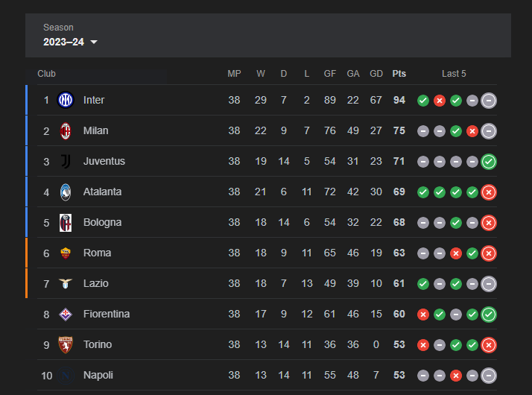
Task: Click Juventus's most recent win result icon
Action: pos(489,161)
